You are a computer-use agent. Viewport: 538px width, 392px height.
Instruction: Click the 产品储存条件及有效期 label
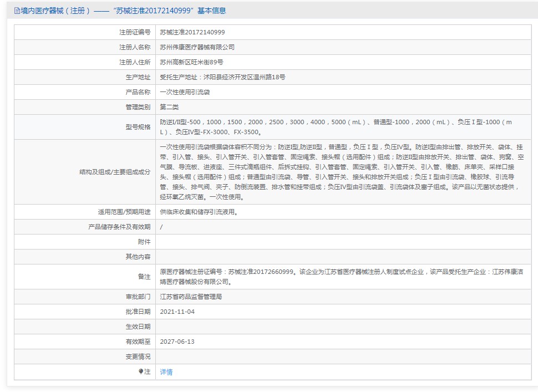119,227
